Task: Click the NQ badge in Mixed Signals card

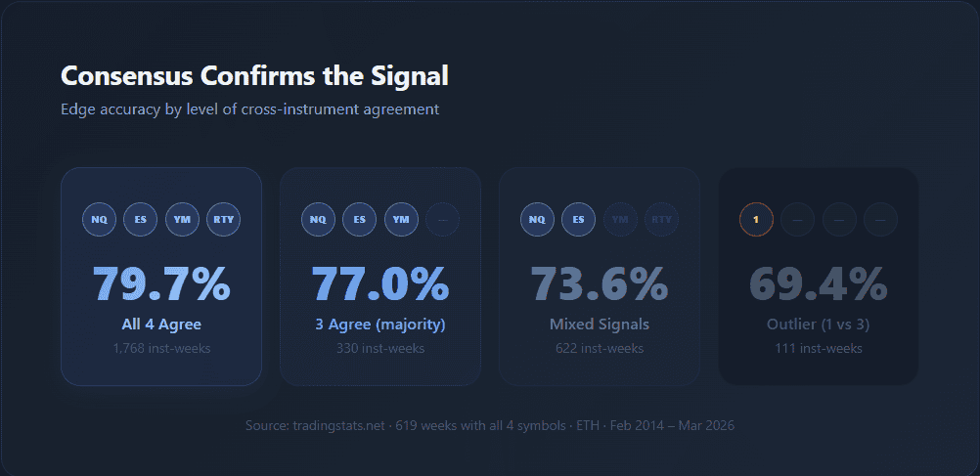Action: click(537, 219)
